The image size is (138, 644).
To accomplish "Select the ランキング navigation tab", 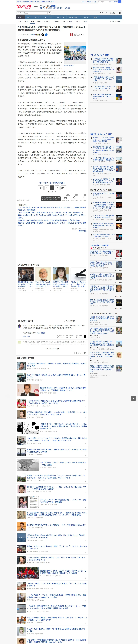I will (x=86, y=17).
